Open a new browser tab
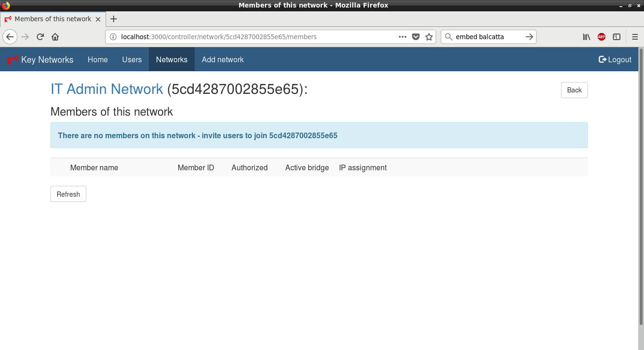This screenshot has width=644, height=350. point(113,19)
